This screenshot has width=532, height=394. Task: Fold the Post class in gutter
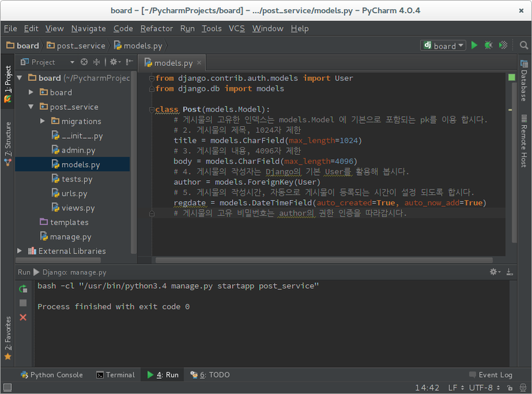[152, 109]
